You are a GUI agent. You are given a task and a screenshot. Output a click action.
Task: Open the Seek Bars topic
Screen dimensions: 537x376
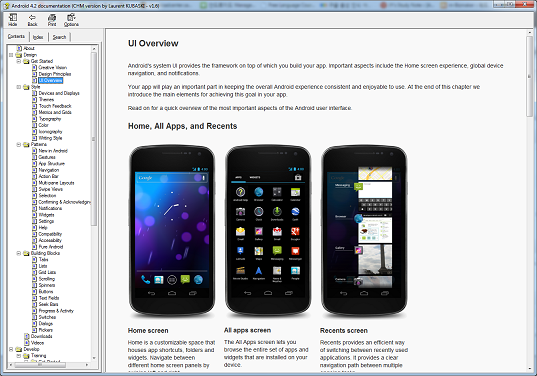[48, 304]
